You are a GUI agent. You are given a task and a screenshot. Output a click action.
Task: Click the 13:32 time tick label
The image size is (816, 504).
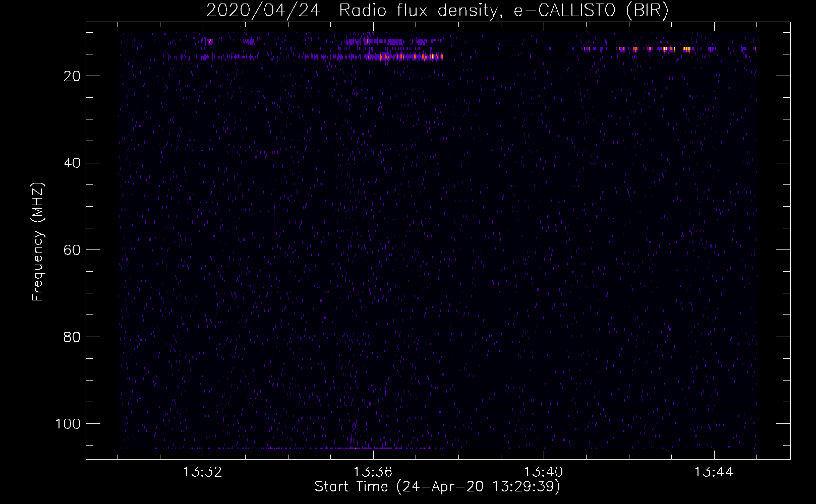202,472
